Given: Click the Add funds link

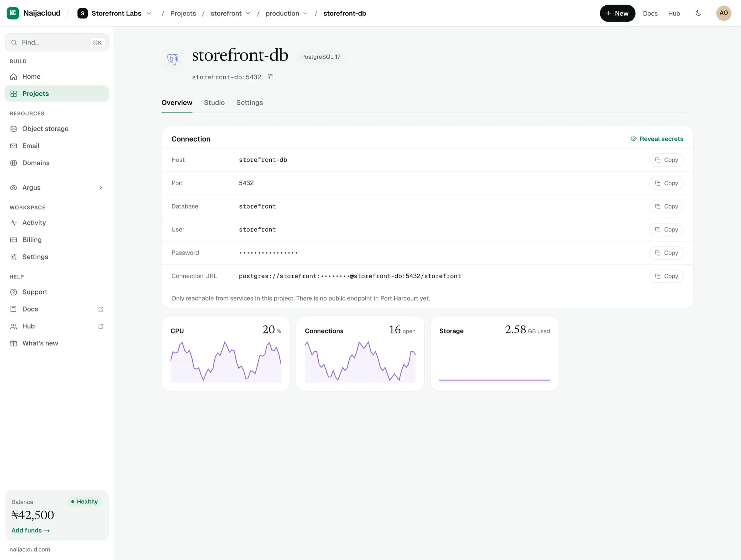Looking at the screenshot, I should point(31,530).
